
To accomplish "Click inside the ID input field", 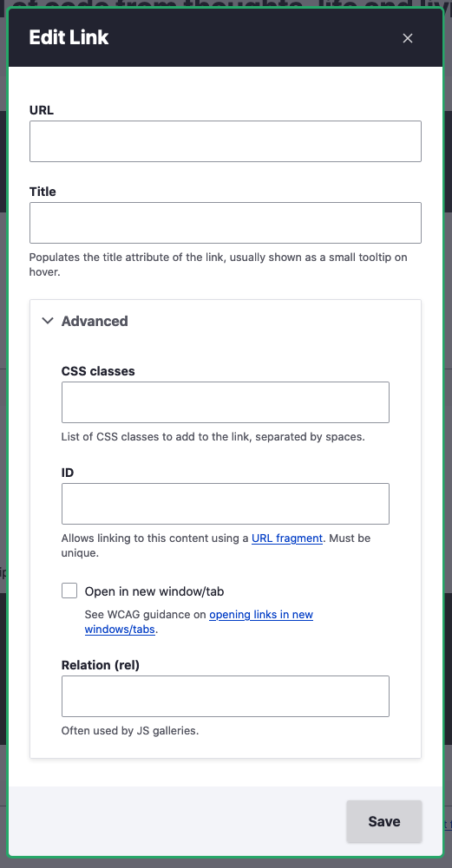I will 226,504.
